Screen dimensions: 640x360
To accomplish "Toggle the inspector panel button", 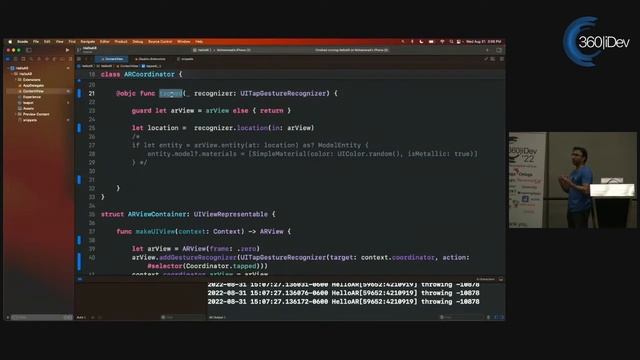I will coord(499,50).
